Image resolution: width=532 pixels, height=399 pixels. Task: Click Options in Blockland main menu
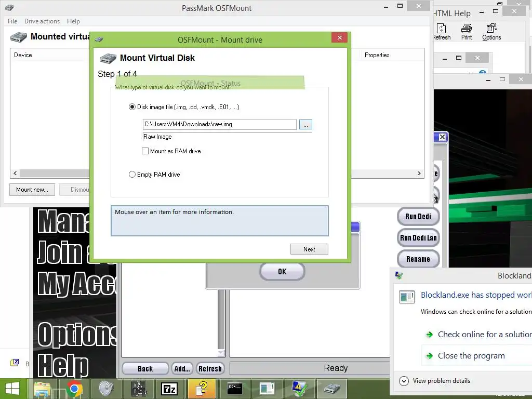click(x=77, y=334)
